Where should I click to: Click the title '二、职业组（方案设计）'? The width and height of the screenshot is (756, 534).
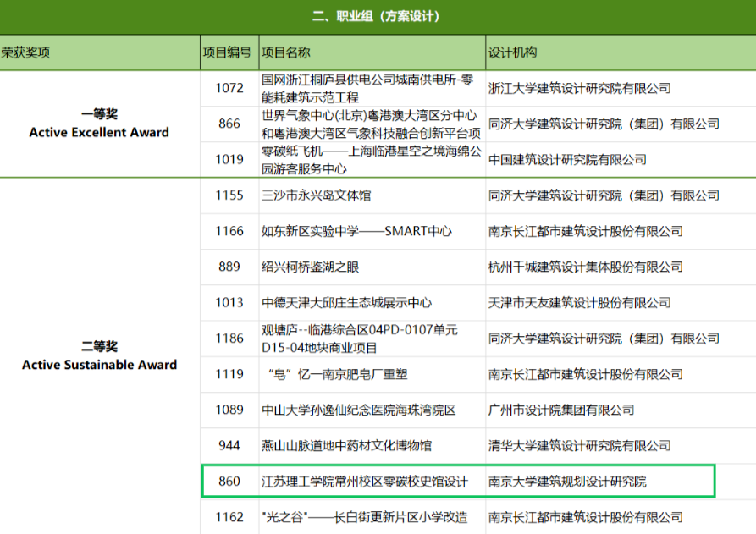pos(376,16)
